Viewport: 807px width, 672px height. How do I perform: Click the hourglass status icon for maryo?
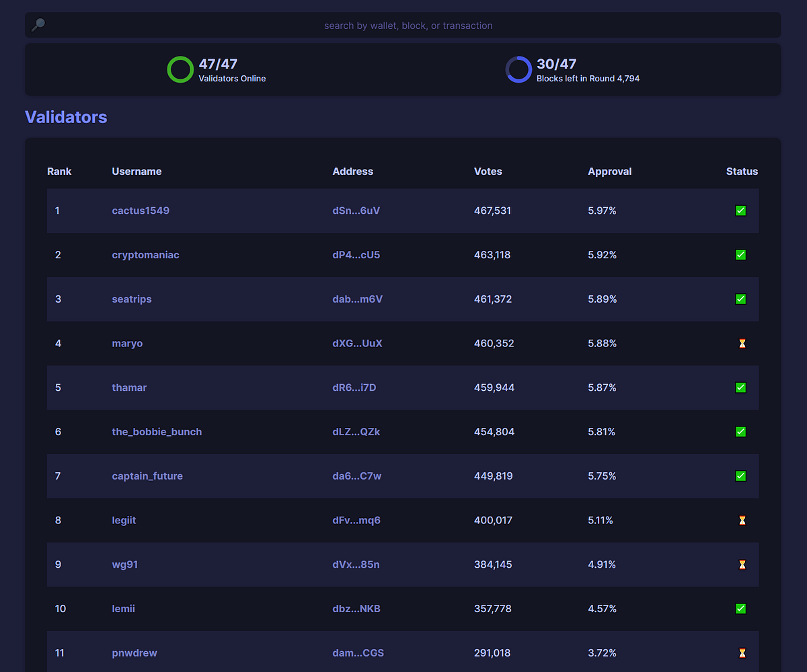(742, 344)
